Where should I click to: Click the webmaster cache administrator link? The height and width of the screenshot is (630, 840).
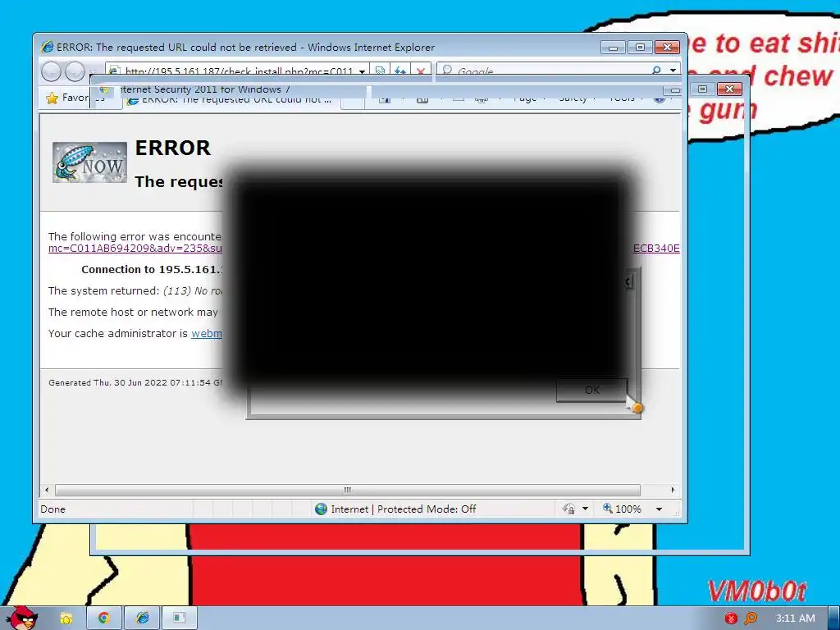[206, 333]
